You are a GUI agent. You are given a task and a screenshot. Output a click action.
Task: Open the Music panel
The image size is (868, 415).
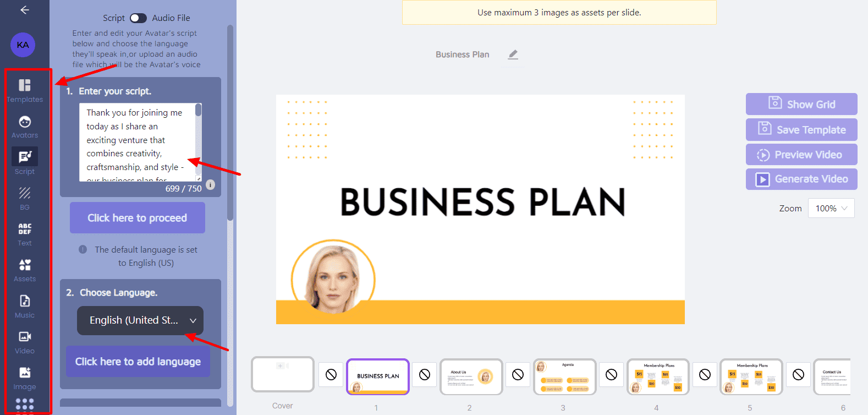tap(25, 306)
